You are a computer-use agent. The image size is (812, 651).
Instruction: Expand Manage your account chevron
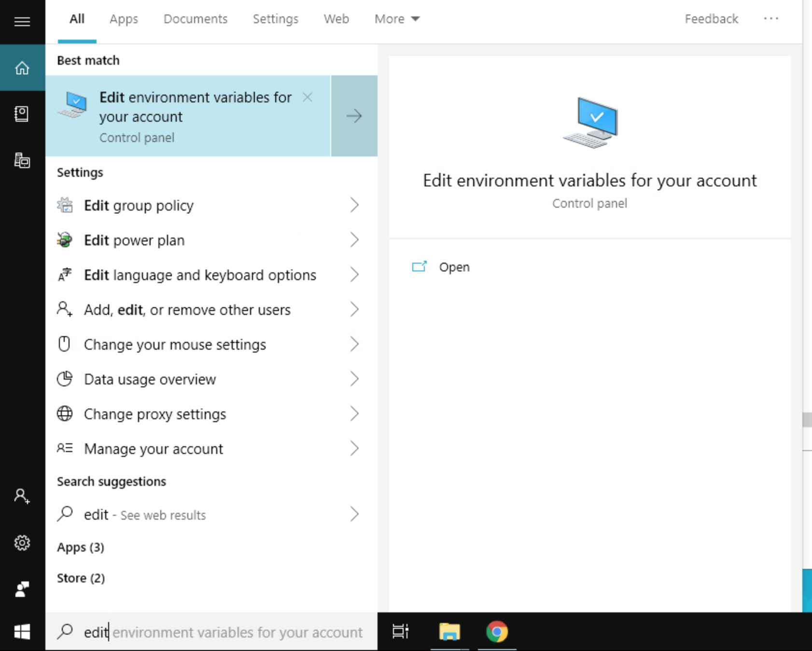[354, 449]
